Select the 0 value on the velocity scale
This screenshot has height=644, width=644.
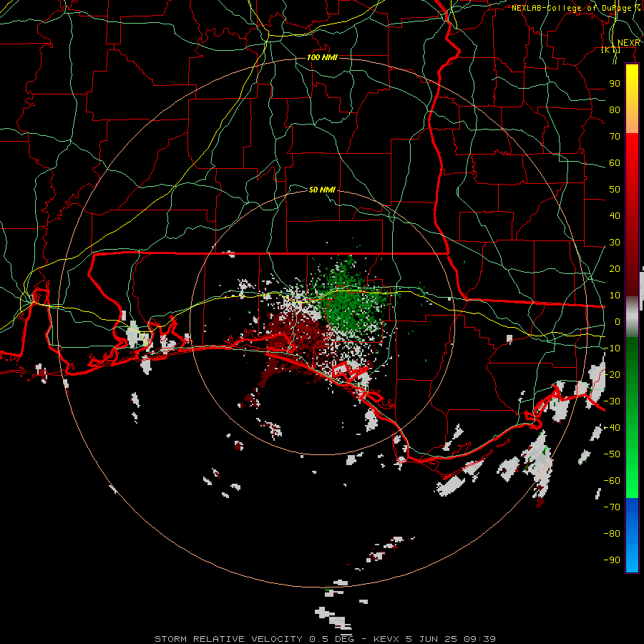pyautogui.click(x=618, y=321)
